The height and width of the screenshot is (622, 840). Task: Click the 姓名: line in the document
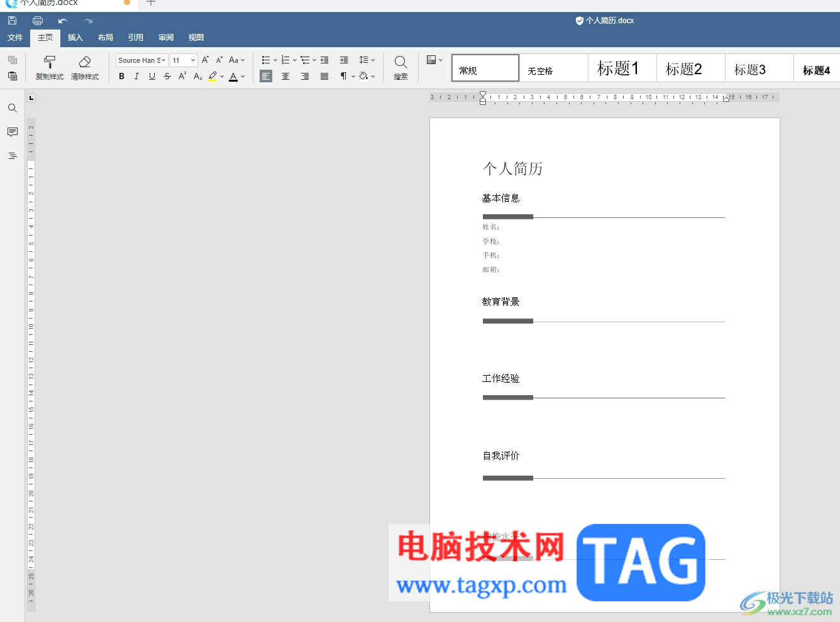(x=491, y=227)
